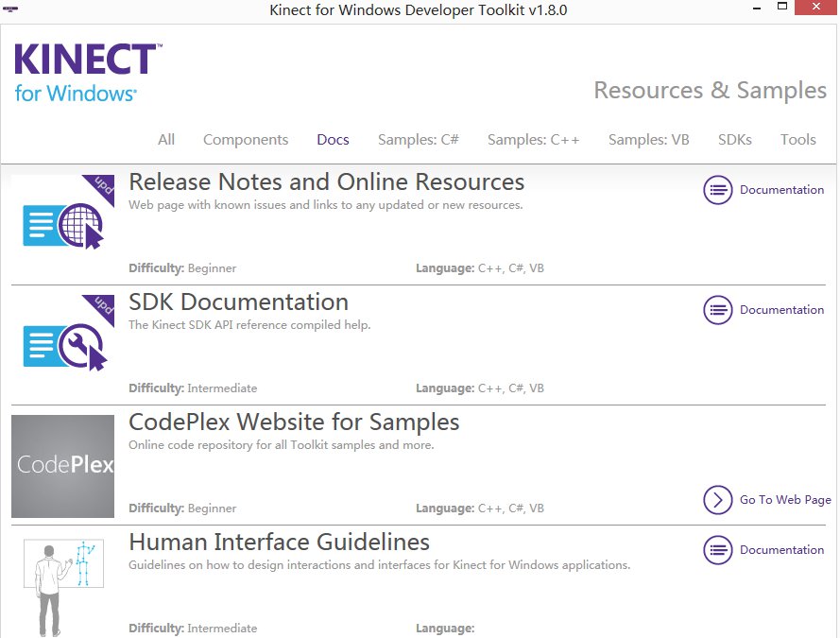Click Documentation icon for Release Notes
This screenshot has height=638, width=840.
(x=717, y=190)
